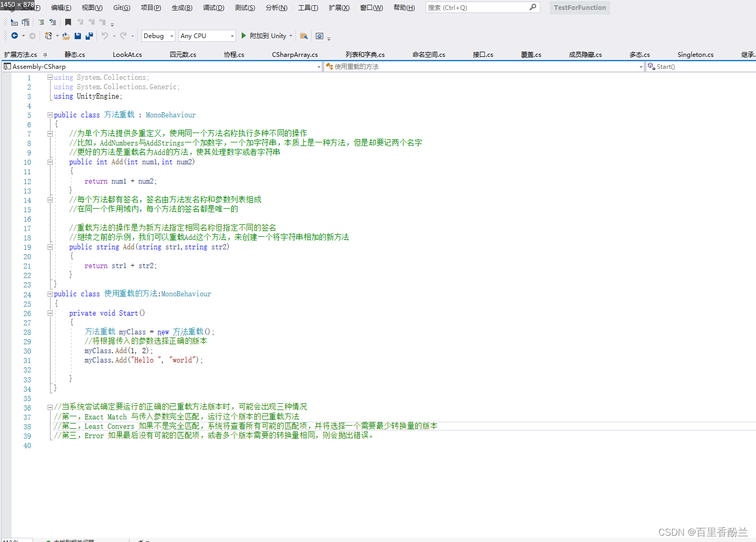Switch to the Singleton.cs tab
Screen dimensions: 756x542
coord(695,55)
